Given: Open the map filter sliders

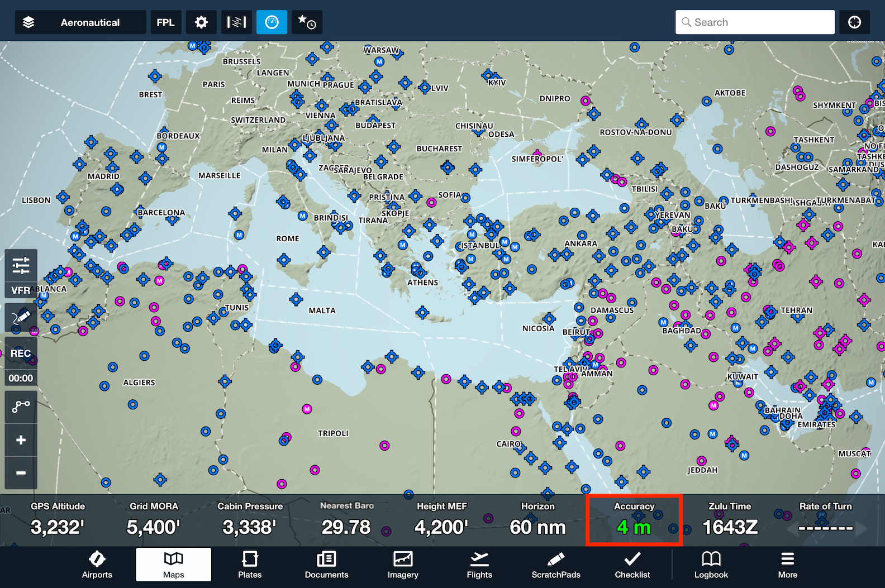Looking at the screenshot, I should pyautogui.click(x=21, y=265).
